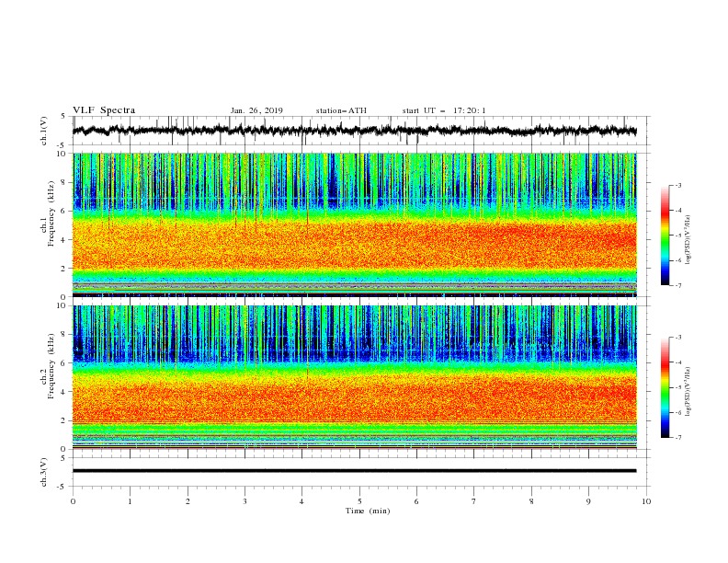Click time axis tick label '10'
The image size is (728, 563).
646,501
